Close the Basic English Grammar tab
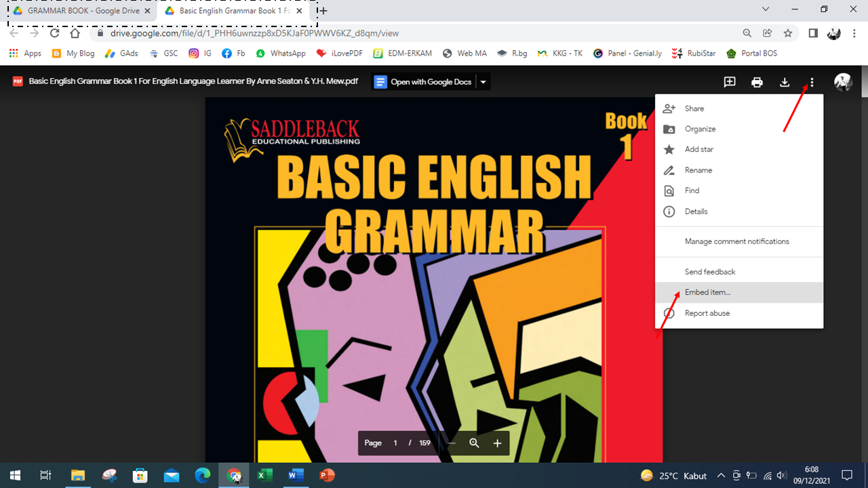Image resolution: width=868 pixels, height=488 pixels. [x=300, y=11]
